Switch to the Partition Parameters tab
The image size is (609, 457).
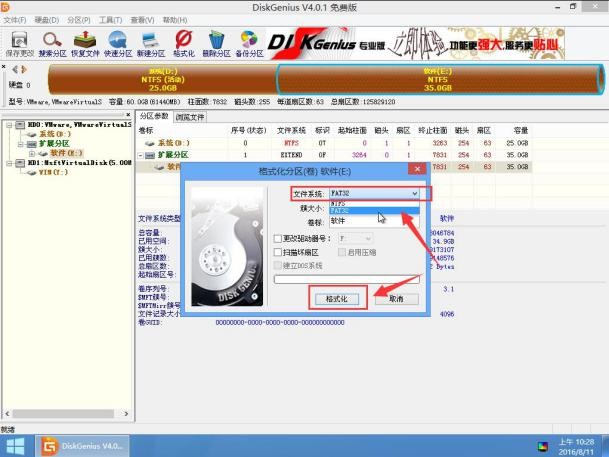click(154, 116)
